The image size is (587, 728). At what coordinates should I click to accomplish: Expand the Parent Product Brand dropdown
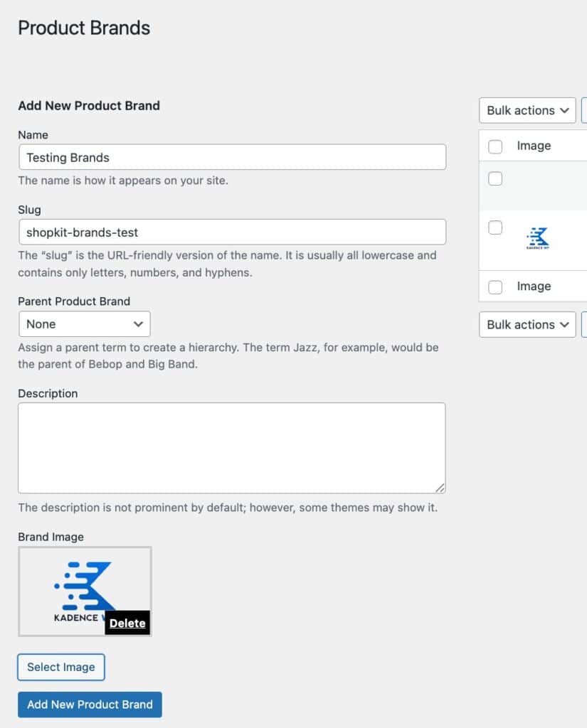85,323
